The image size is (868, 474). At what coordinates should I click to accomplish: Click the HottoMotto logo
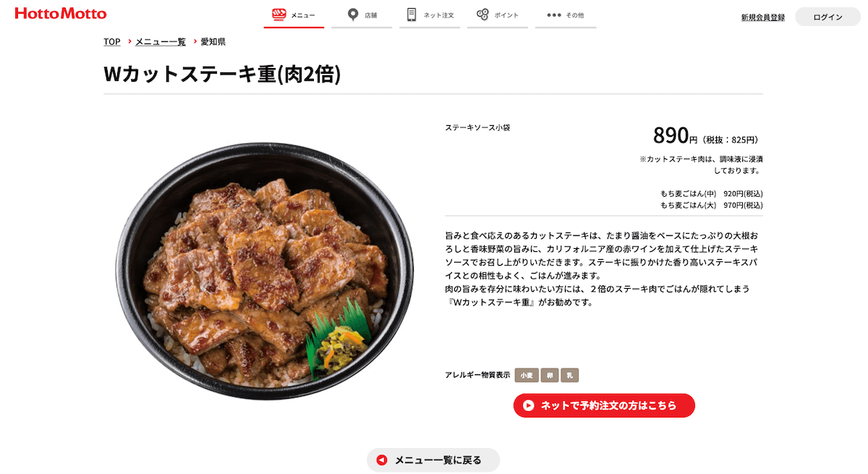point(61,14)
